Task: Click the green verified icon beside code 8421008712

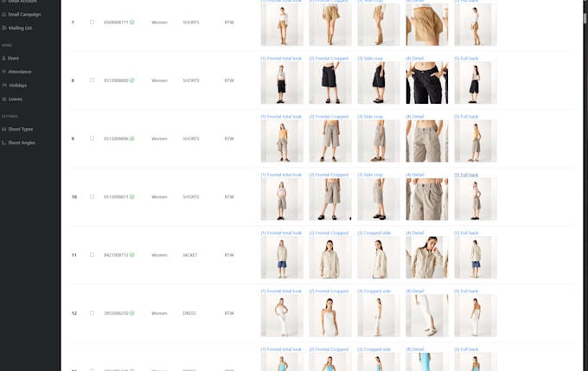Action: (x=132, y=255)
